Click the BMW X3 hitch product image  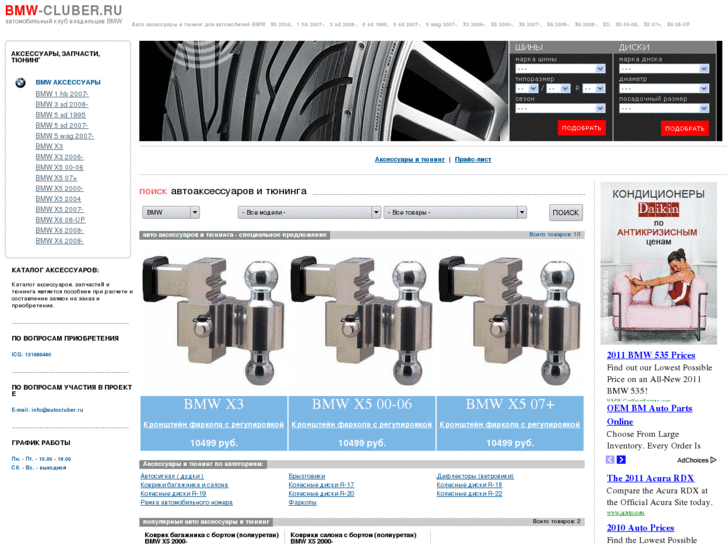tap(214, 321)
